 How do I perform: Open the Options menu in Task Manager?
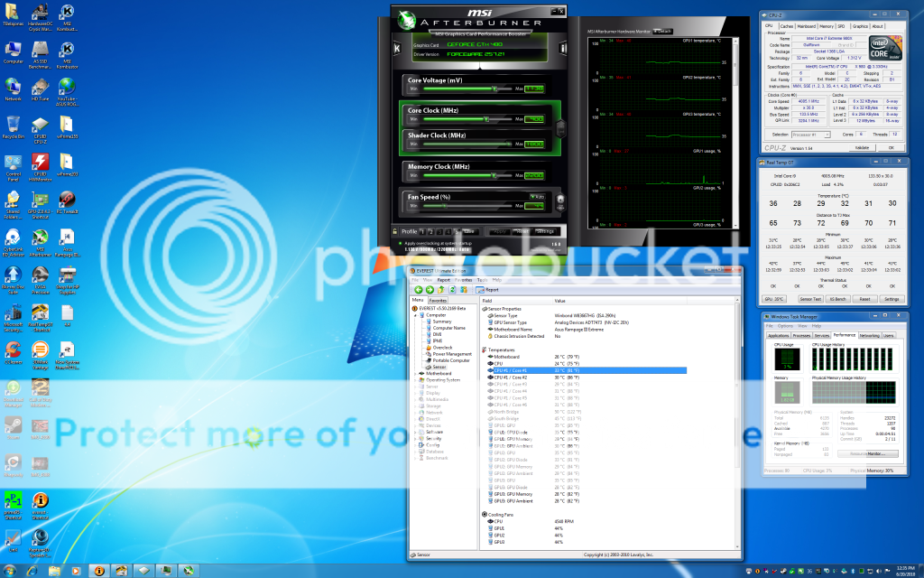pos(785,325)
